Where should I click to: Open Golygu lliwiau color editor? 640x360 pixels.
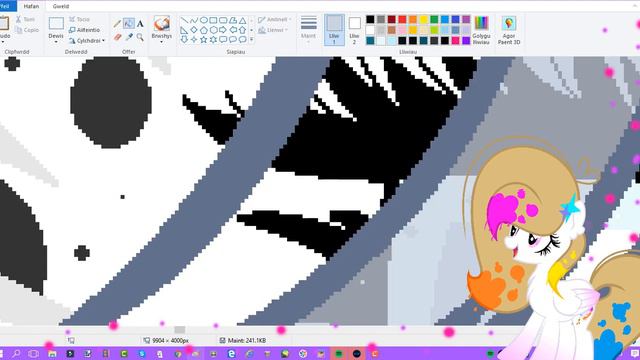coord(481,30)
